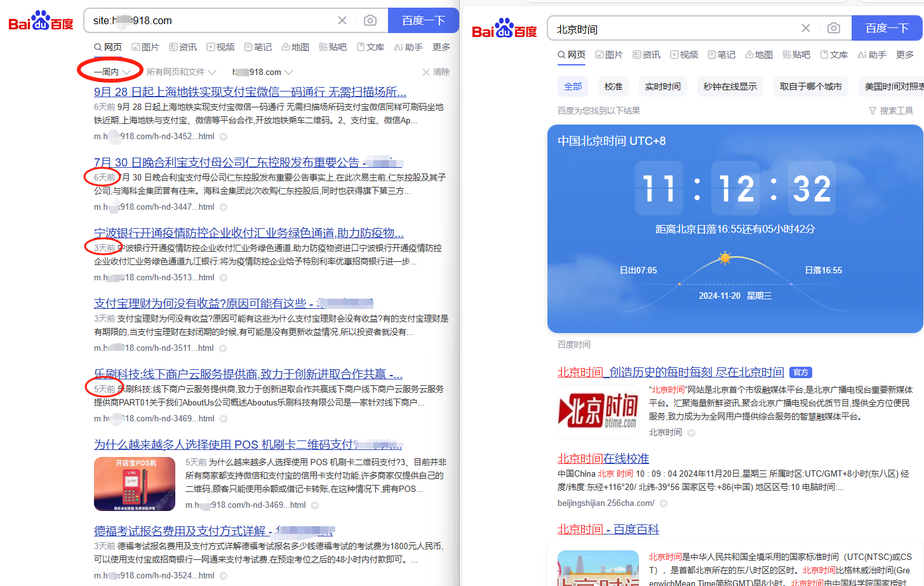Click icon beside beijingshijian.256cha.com URL
Image resolution: width=924 pixels, height=586 pixels.
pyautogui.click(x=664, y=503)
